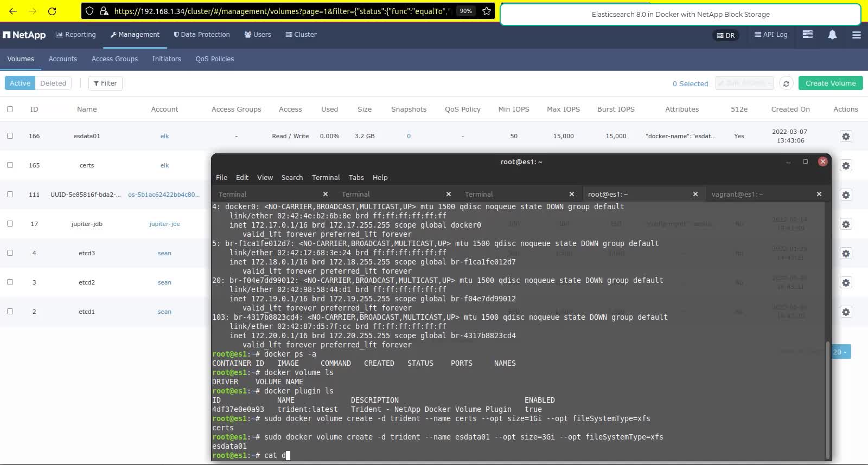Switch to the QoS Policies tab
Viewport: 868px width, 465px height.
215,59
